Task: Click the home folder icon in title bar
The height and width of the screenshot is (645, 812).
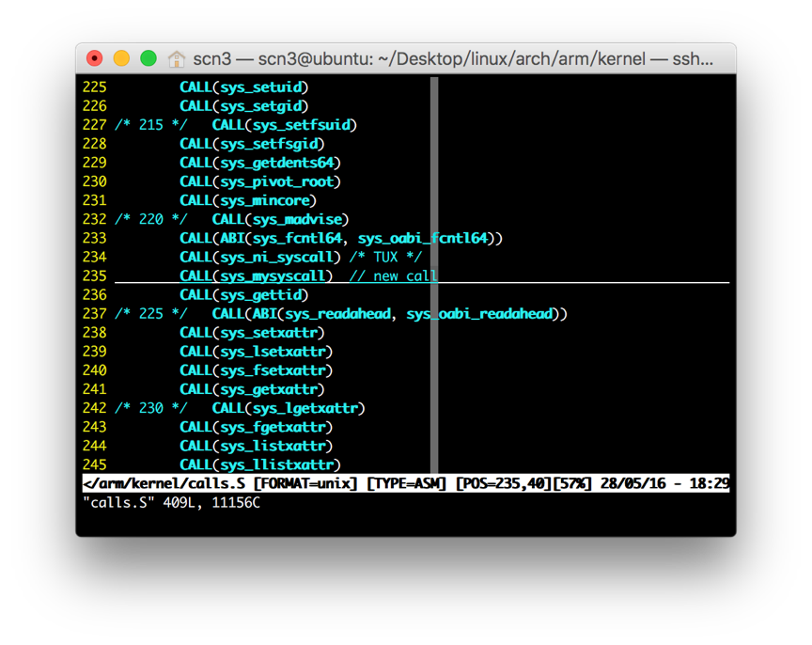Action: (x=177, y=58)
